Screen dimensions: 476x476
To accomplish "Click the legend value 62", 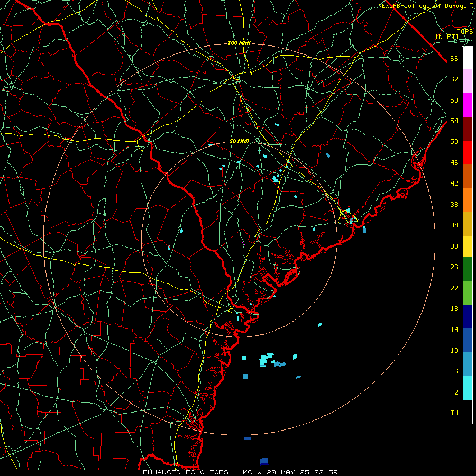I will [454, 79].
